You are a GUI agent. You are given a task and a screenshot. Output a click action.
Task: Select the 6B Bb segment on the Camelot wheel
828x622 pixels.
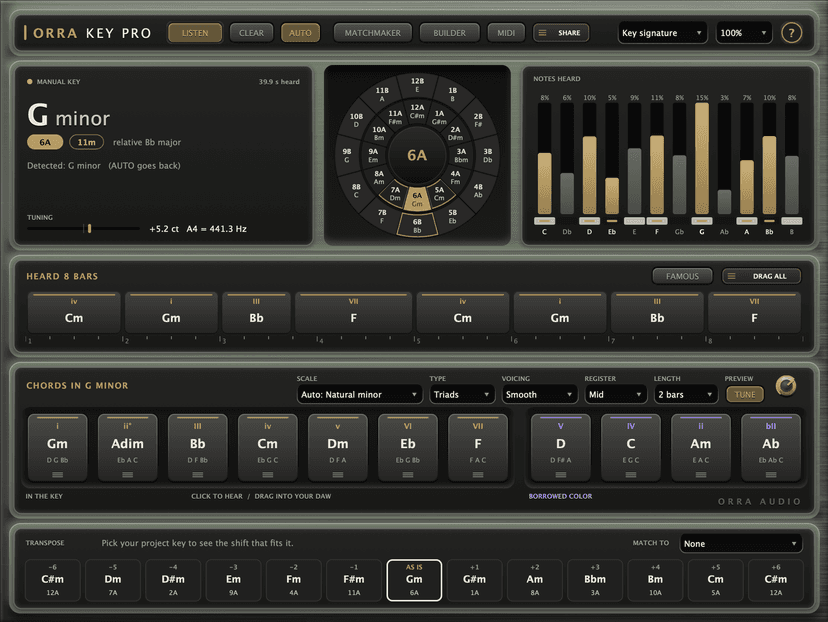(x=417, y=225)
